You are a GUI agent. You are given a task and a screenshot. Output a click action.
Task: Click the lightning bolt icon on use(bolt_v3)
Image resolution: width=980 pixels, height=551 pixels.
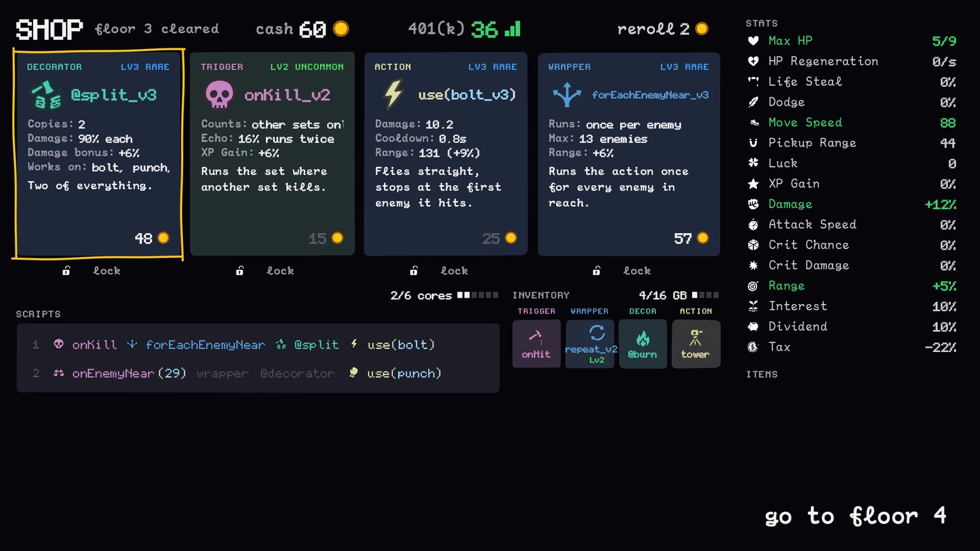click(x=393, y=95)
